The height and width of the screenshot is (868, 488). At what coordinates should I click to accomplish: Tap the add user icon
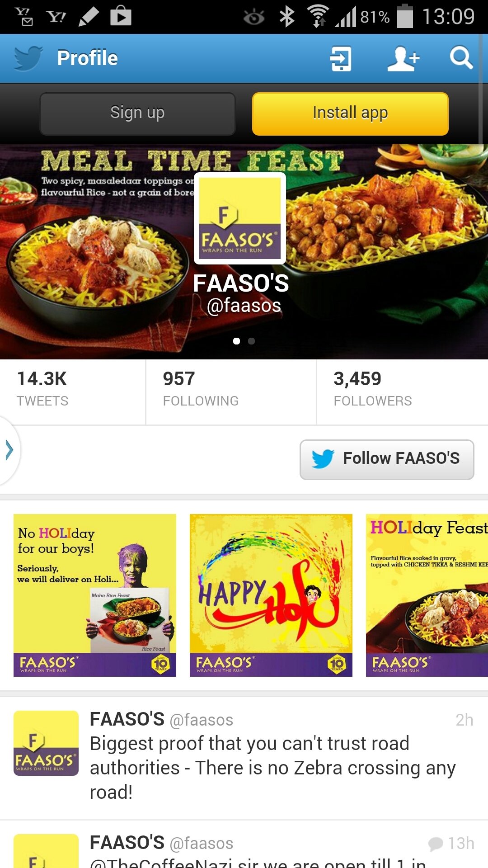tap(403, 59)
